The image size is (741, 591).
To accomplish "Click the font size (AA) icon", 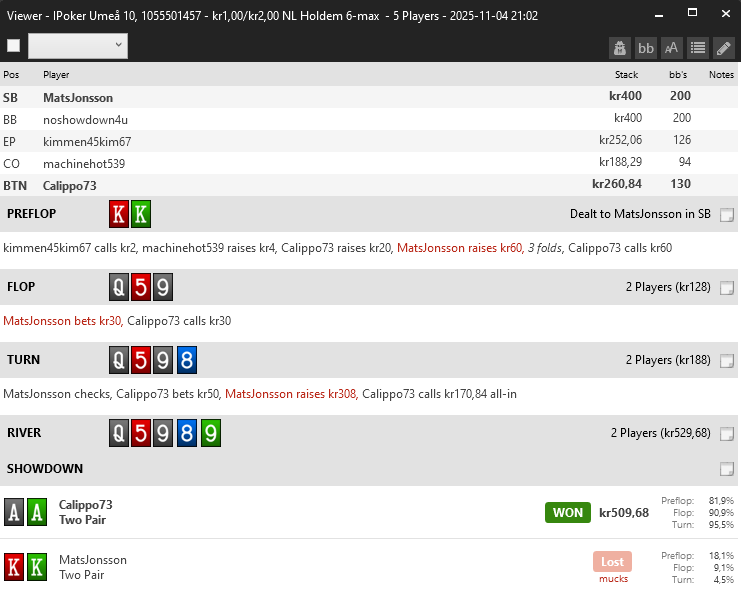I will click(x=672, y=47).
